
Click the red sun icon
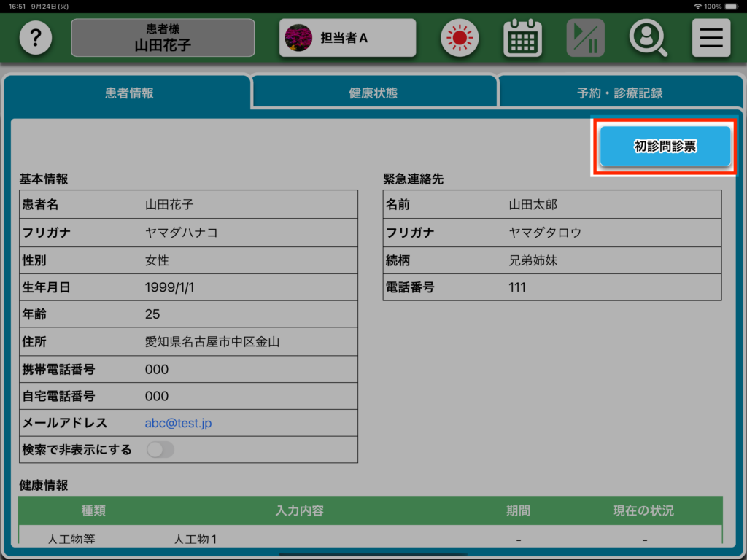pos(460,38)
